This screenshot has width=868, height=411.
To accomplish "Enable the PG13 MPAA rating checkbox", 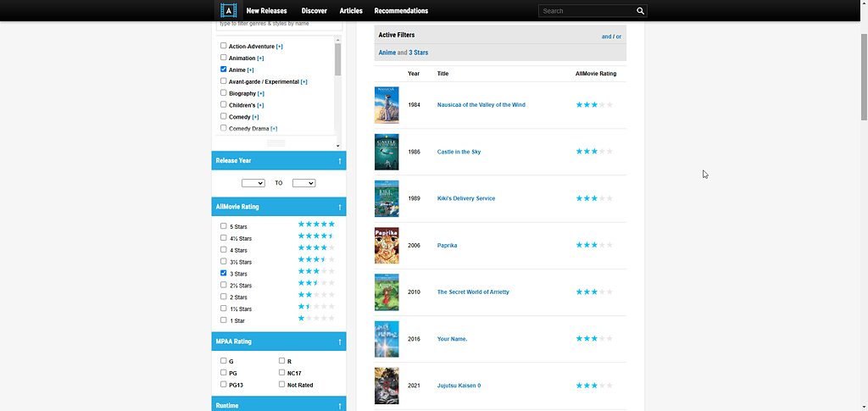I will click(224, 384).
